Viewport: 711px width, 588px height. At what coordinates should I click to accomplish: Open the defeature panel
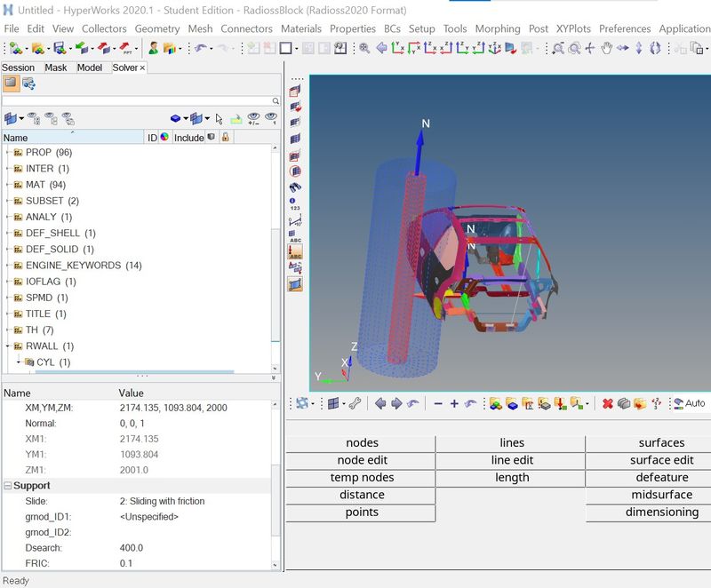tap(661, 478)
